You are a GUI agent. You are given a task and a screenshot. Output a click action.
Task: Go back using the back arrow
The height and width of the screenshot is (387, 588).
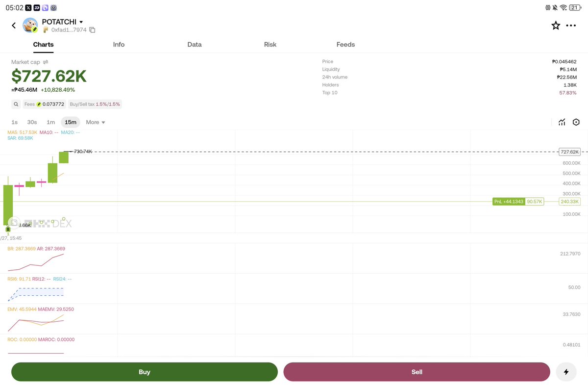(x=14, y=26)
